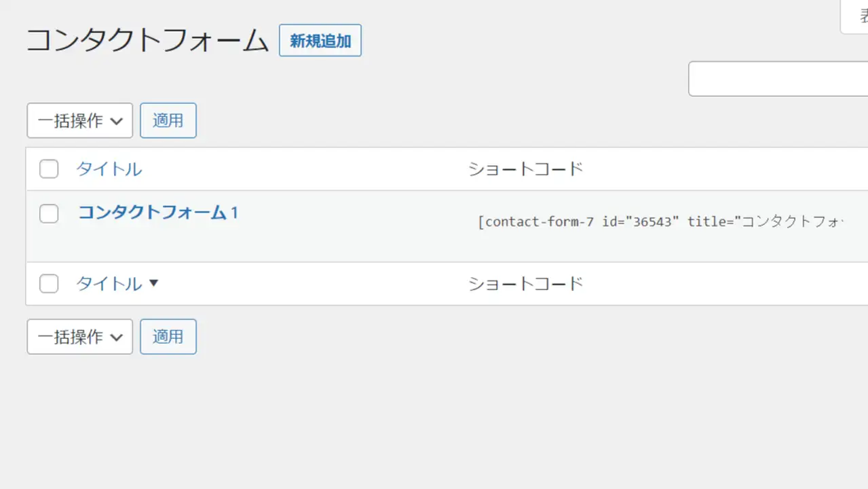Screen dimensions: 868x489
Task: Click the コンタクトフォーム page heading
Action: pos(147,41)
